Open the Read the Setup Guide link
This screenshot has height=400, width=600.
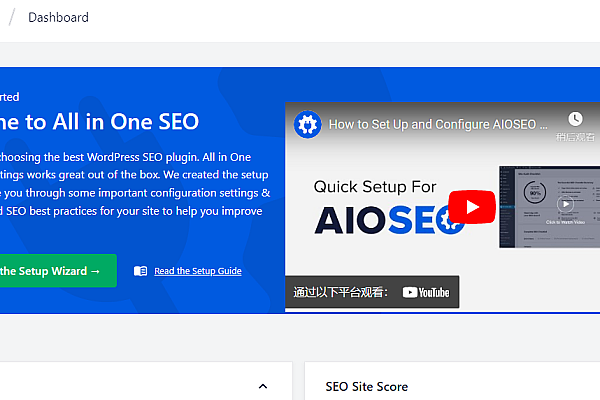coord(197,271)
